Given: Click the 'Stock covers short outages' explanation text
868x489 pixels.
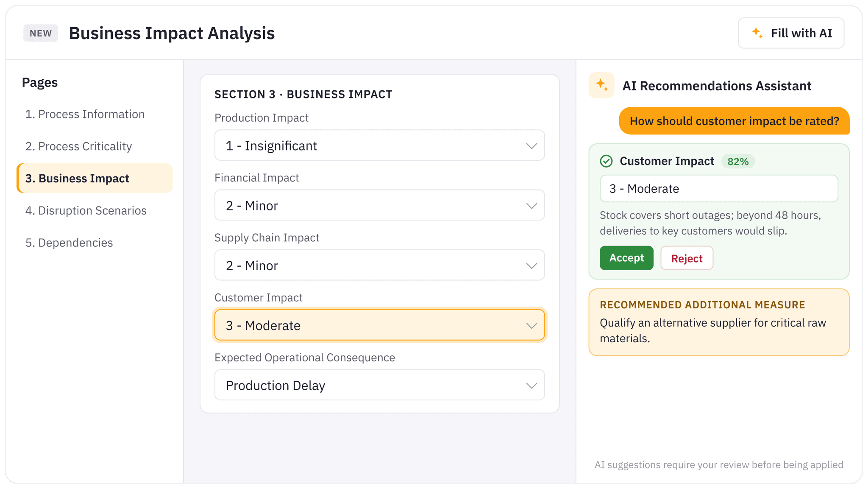Looking at the screenshot, I should click(x=710, y=223).
